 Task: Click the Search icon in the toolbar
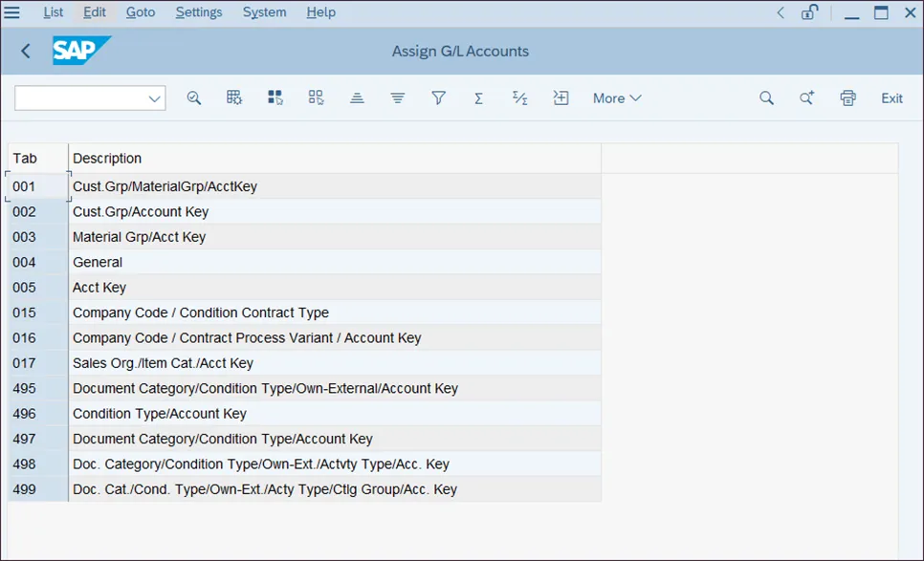(x=766, y=98)
